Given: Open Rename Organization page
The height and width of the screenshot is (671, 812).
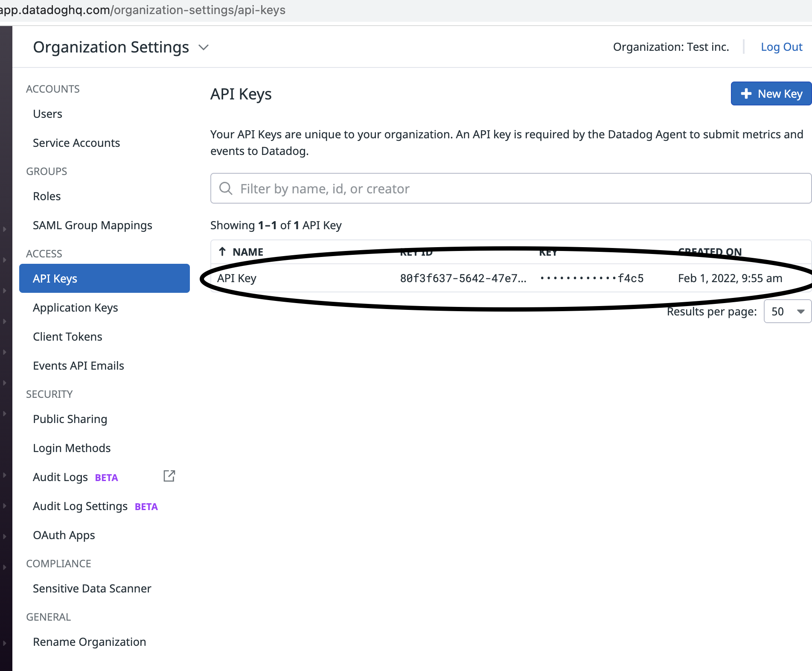Looking at the screenshot, I should pos(90,642).
